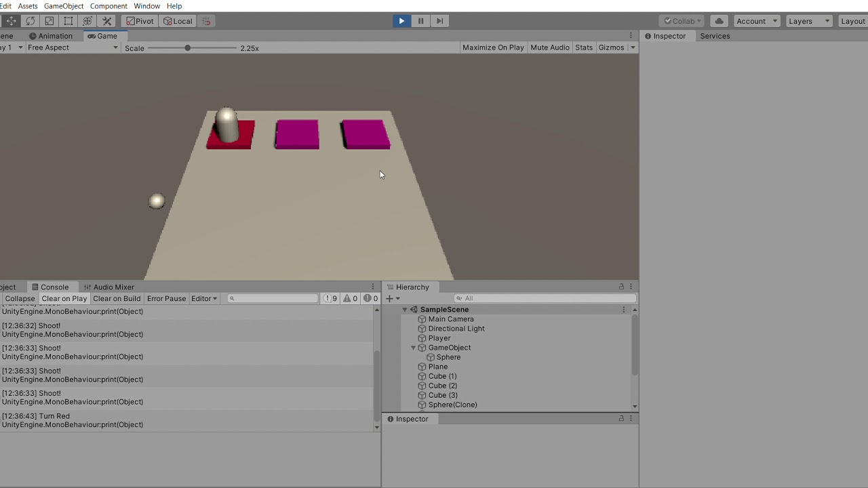The image size is (868, 488).
Task: Open Editor dropdown in Console
Action: 203,298
